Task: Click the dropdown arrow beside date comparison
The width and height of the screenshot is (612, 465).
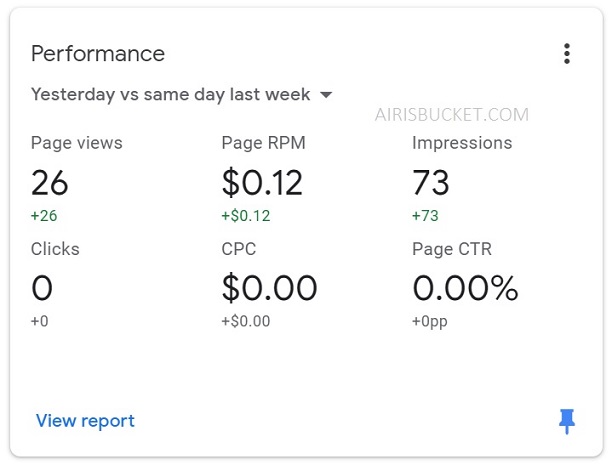Action: (x=326, y=95)
